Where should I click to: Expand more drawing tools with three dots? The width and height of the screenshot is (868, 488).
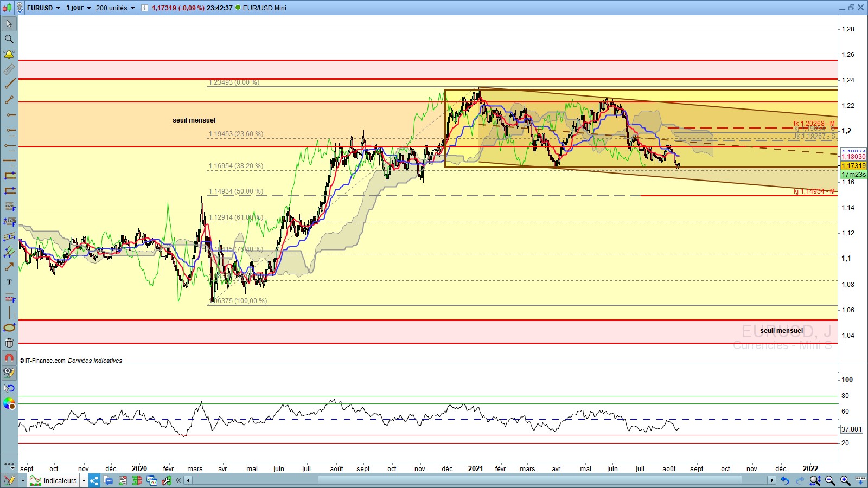tap(9, 465)
